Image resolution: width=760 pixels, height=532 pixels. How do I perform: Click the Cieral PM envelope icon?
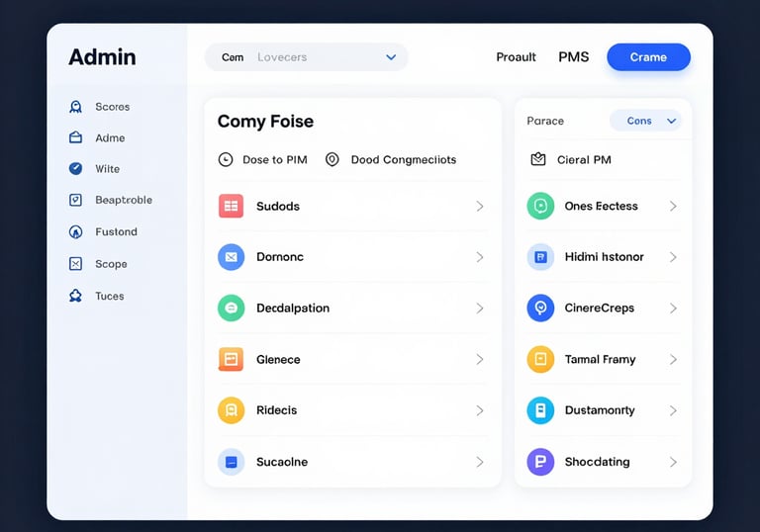pyautogui.click(x=538, y=159)
